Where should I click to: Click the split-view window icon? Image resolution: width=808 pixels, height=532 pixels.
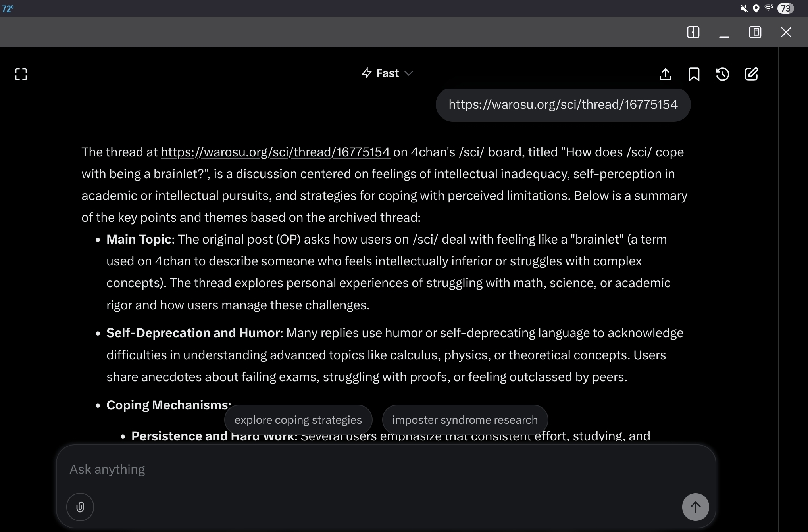pyautogui.click(x=693, y=32)
